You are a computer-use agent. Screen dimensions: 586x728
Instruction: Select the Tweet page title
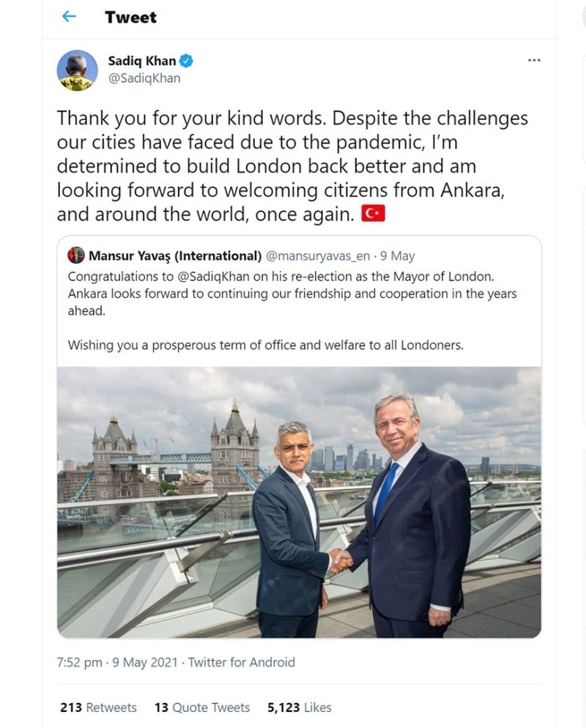pyautogui.click(x=130, y=17)
